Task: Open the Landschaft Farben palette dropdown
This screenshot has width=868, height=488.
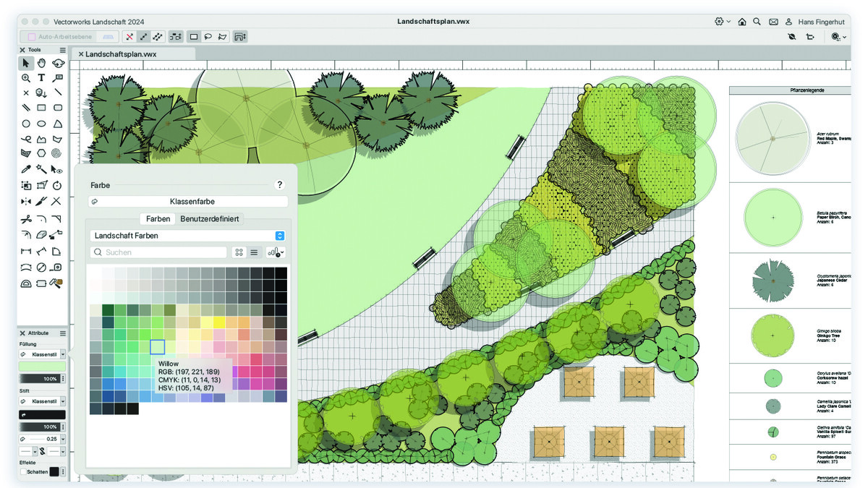Action: 188,236
